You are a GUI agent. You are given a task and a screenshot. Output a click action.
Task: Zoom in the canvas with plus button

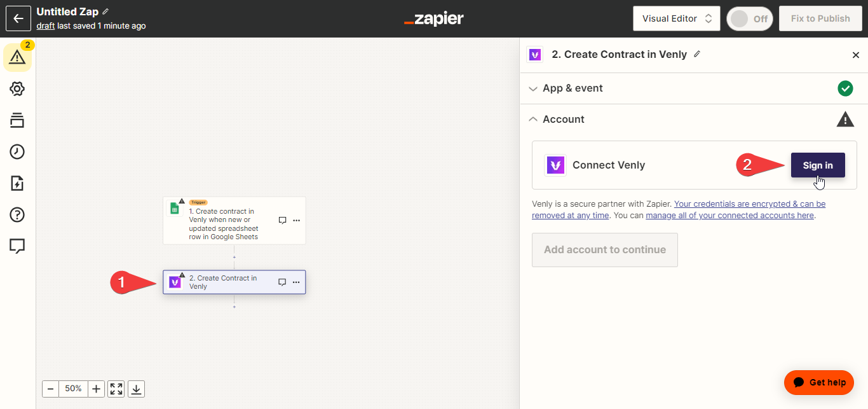[x=96, y=389]
